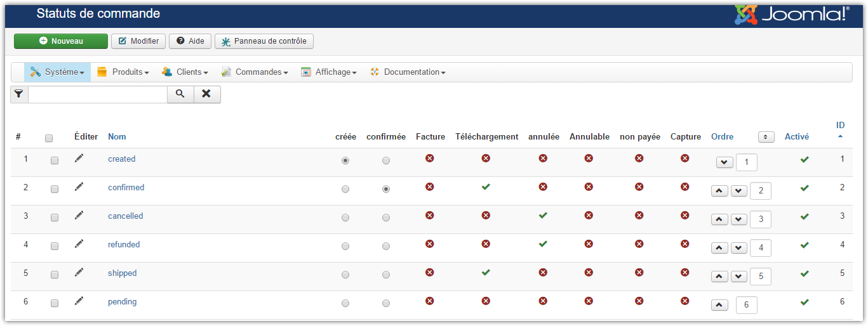Click the Activé checkmark for 'pending'
The width and height of the screenshot is (868, 326).
(805, 302)
